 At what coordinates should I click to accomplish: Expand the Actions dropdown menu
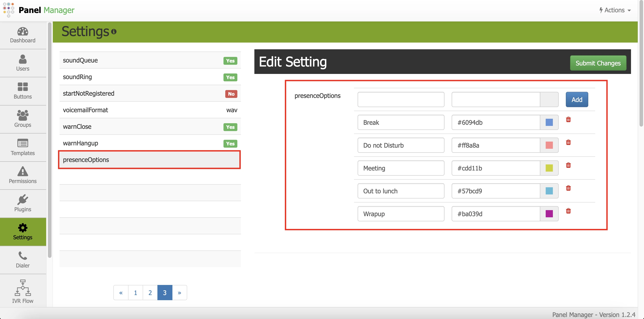click(615, 10)
